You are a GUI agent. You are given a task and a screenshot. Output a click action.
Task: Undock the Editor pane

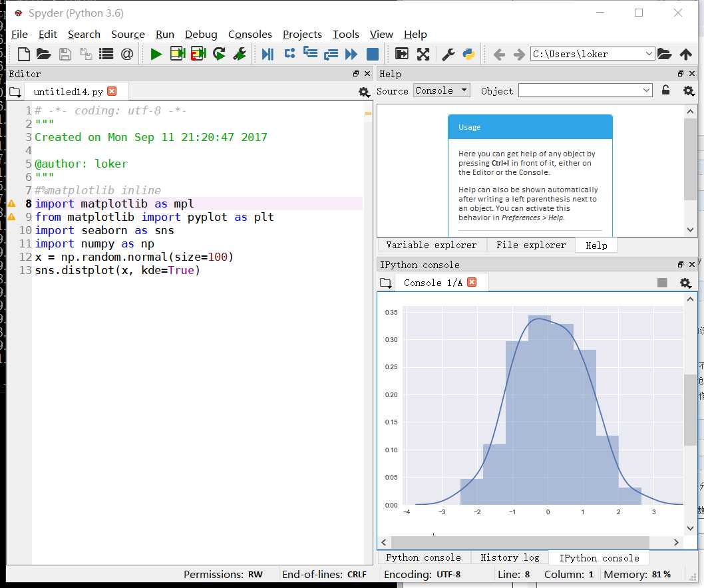point(356,74)
